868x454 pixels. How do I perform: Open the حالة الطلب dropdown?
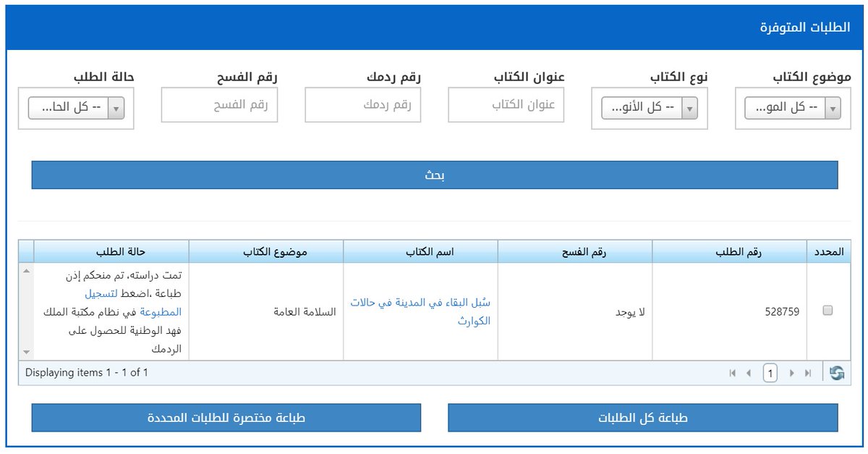click(76, 108)
